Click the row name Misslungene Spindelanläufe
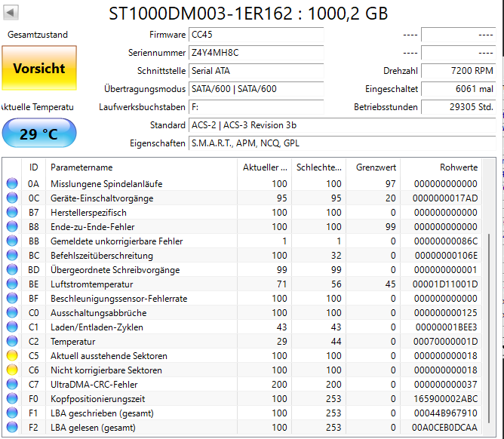Image resolution: width=504 pixels, height=439 pixels. [106, 183]
